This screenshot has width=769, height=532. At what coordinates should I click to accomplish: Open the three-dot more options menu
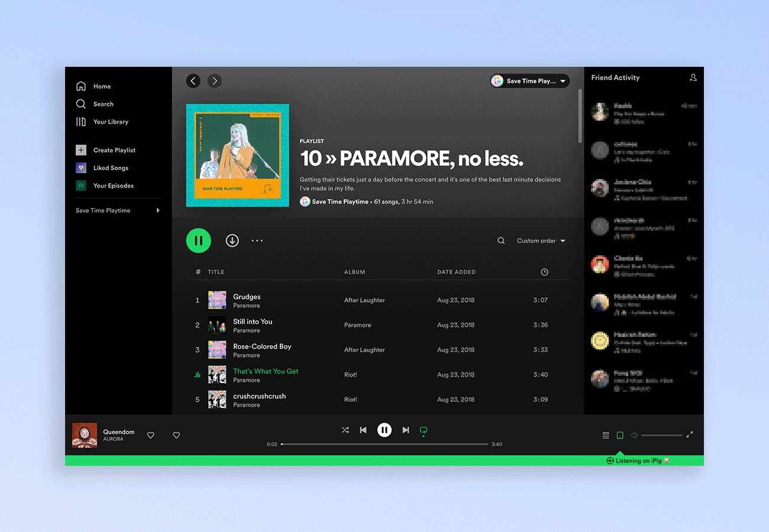(x=257, y=241)
